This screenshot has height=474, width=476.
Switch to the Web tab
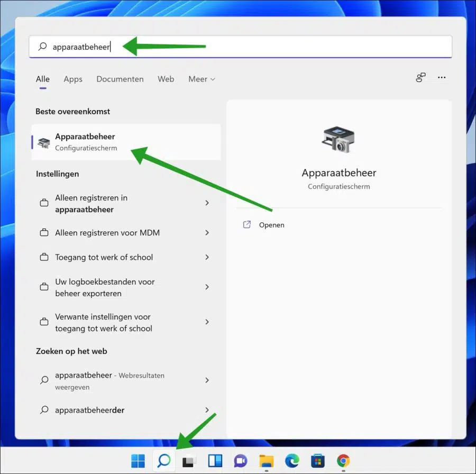[166, 79]
